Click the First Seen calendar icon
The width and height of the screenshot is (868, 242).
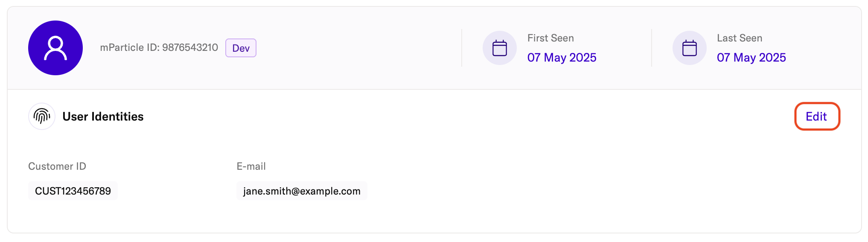click(x=500, y=48)
